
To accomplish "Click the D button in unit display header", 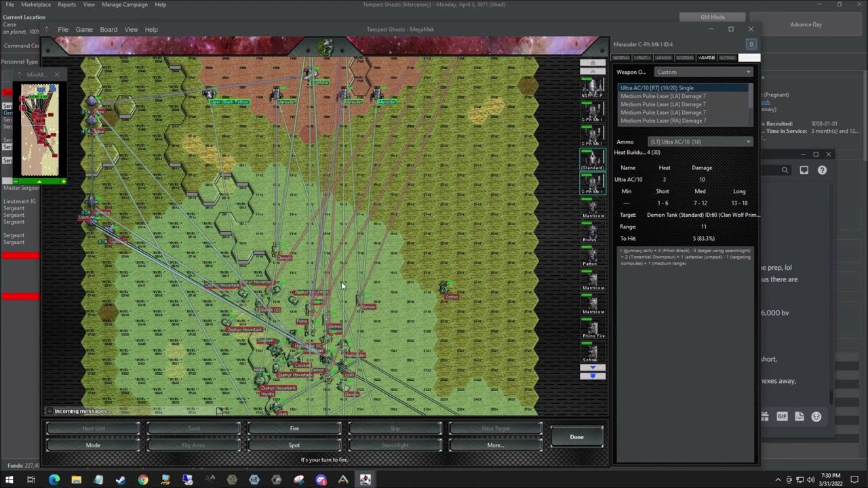I will (751, 44).
